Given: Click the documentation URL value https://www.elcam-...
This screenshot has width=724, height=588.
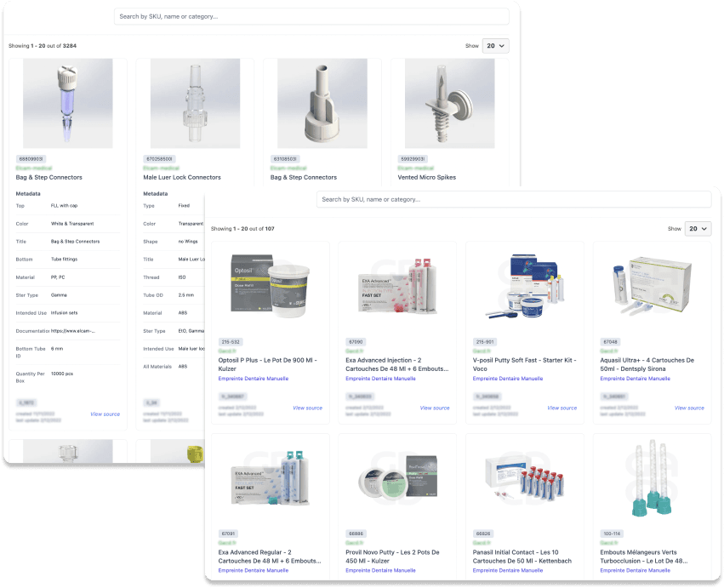Looking at the screenshot, I should [x=73, y=331].
